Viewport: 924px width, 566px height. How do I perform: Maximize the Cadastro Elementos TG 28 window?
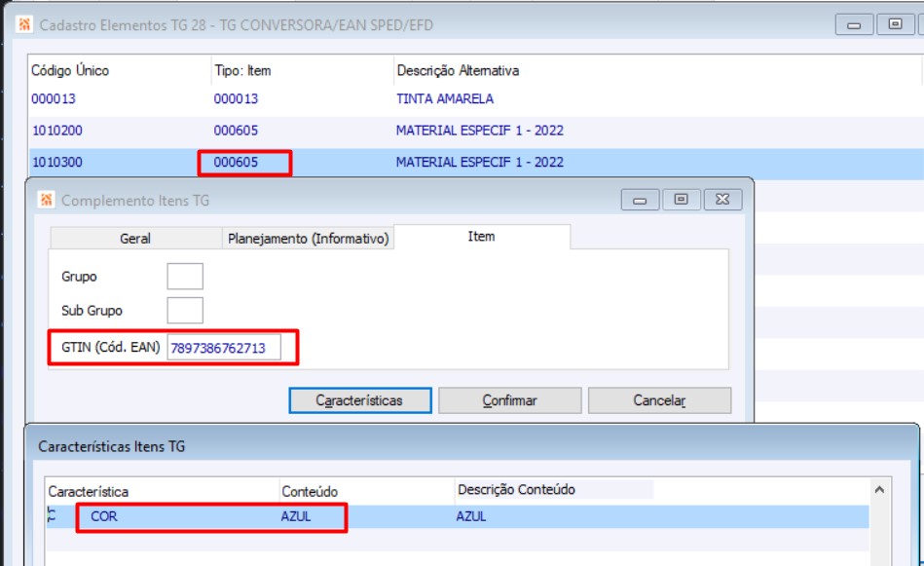pyautogui.click(x=895, y=24)
